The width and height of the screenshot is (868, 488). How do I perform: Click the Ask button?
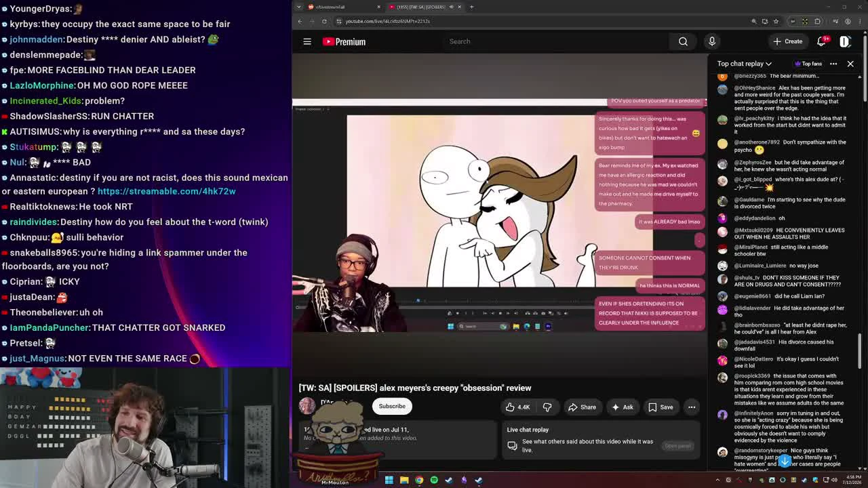tap(622, 407)
